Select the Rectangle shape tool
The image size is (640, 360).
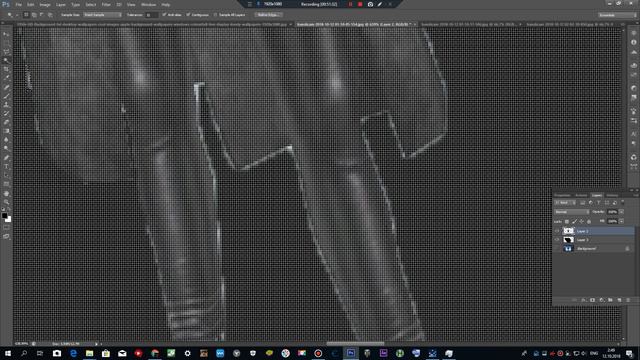[x=6, y=184]
